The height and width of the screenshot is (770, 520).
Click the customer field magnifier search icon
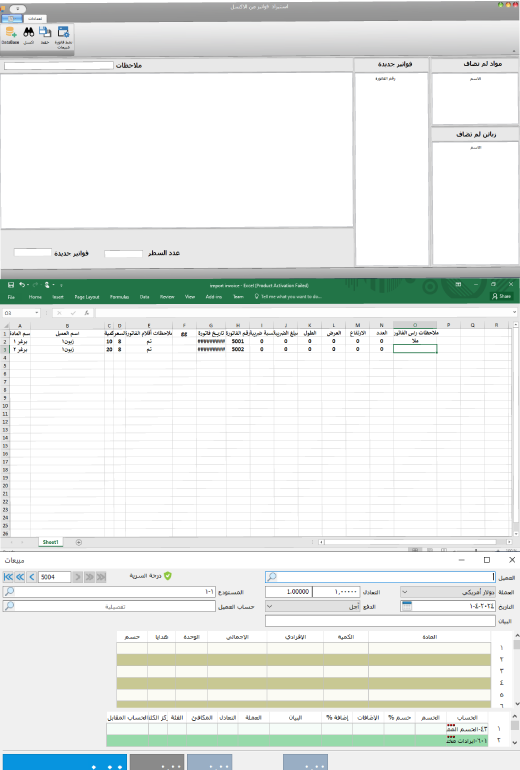(272, 577)
